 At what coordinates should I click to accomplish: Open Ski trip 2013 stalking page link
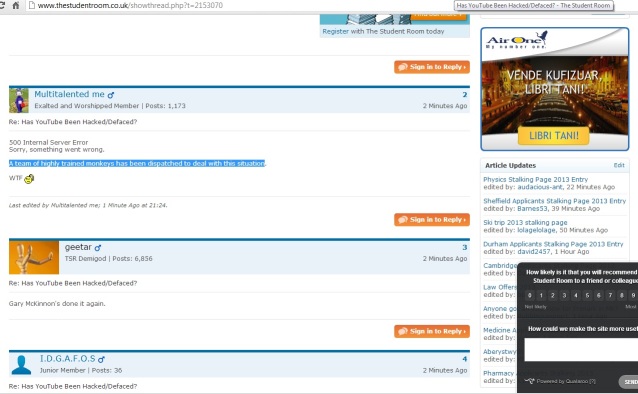tap(525, 223)
